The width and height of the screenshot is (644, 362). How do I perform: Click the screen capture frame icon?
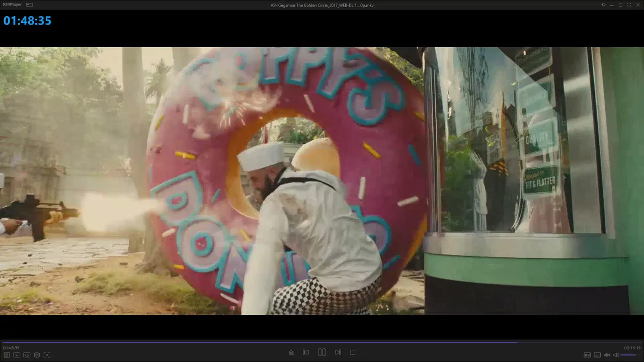point(47,355)
